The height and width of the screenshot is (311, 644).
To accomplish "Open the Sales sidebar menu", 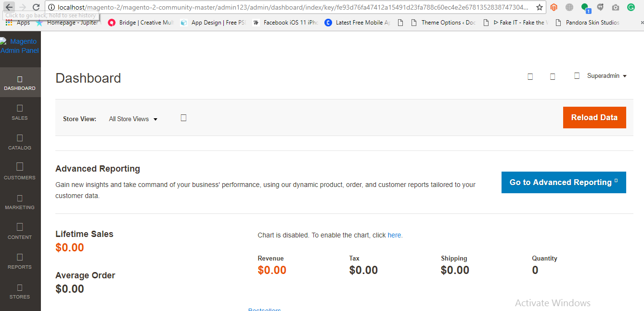I will click(x=20, y=112).
